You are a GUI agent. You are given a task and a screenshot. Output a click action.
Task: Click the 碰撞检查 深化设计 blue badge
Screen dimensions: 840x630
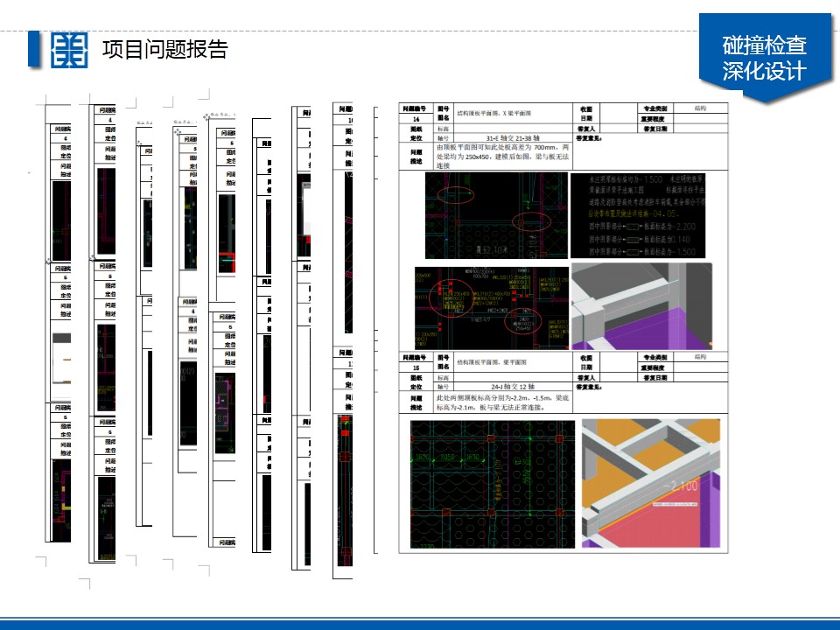pyautogui.click(x=764, y=58)
